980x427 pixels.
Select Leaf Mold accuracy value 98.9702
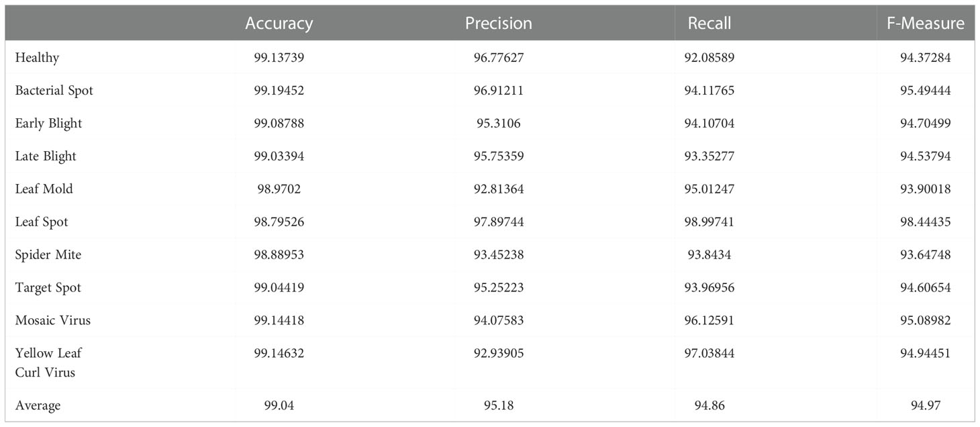pos(279,189)
